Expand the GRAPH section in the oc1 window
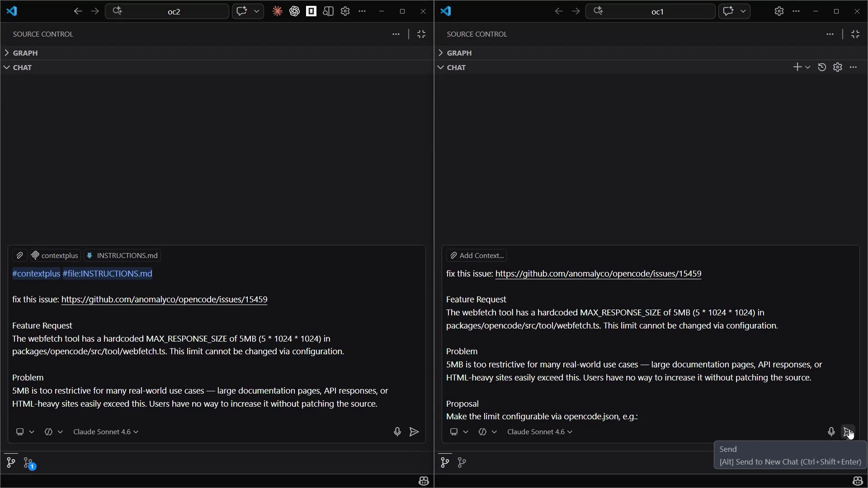 (x=459, y=53)
